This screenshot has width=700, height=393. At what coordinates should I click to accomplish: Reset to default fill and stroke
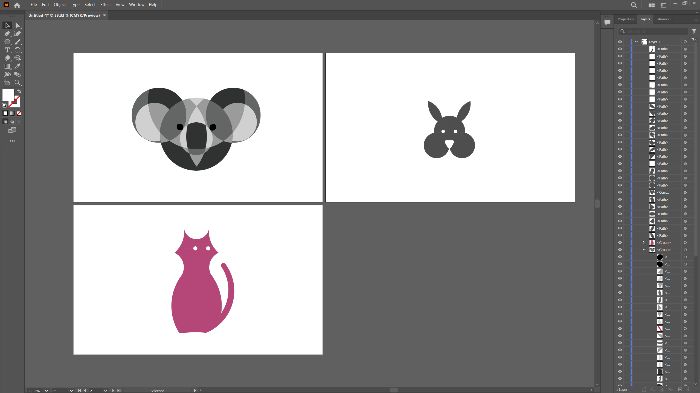5,105
